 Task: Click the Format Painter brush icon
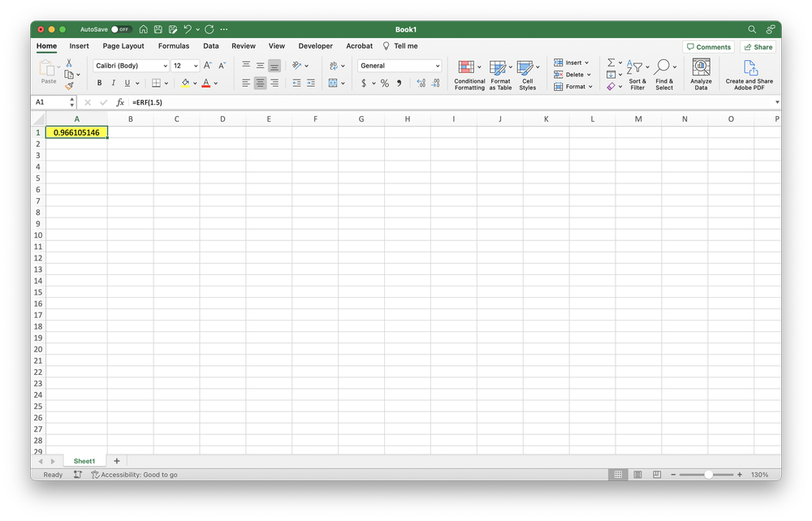tap(69, 86)
